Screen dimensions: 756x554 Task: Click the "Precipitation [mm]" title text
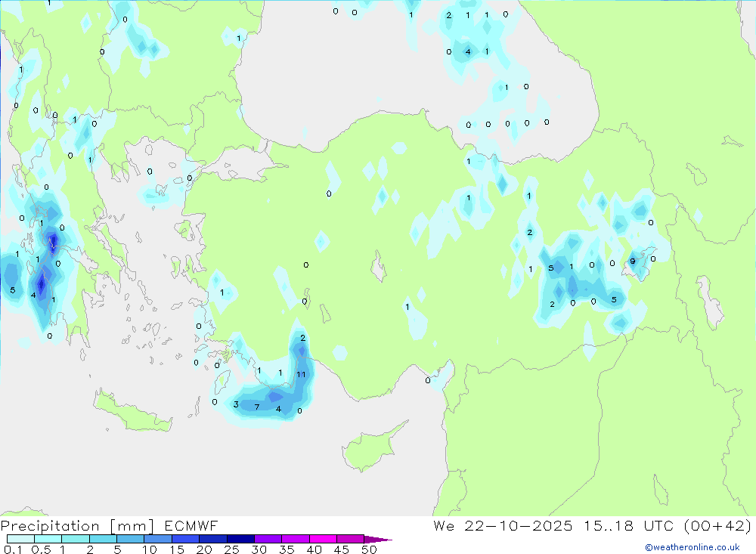tap(78, 526)
